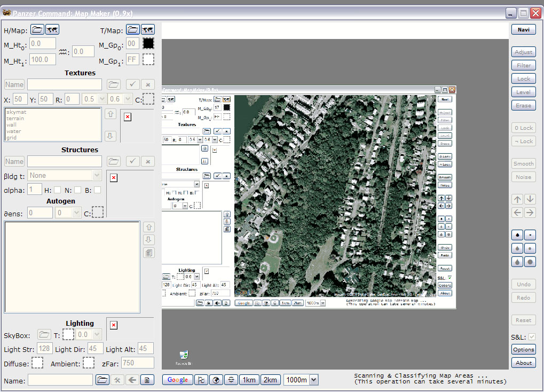
Task: Click the Light Str input field
Action: [x=44, y=348]
